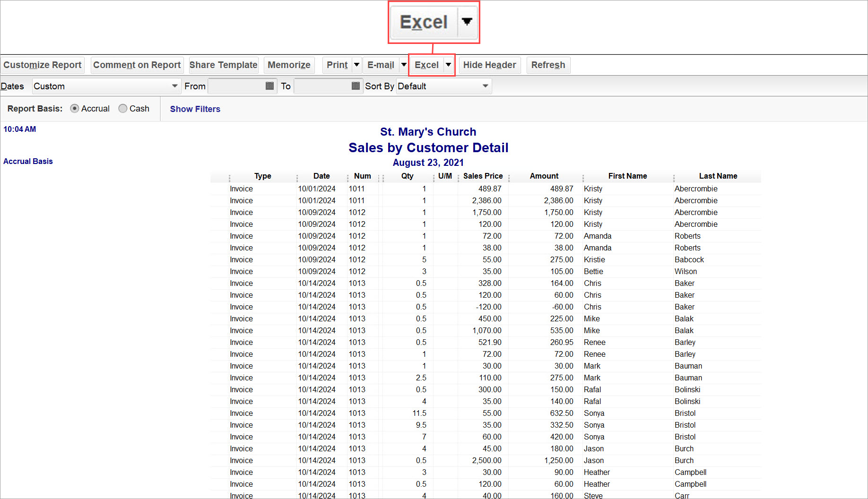The image size is (868, 499).
Task: Click the negative amount -60.00
Action: pos(563,307)
